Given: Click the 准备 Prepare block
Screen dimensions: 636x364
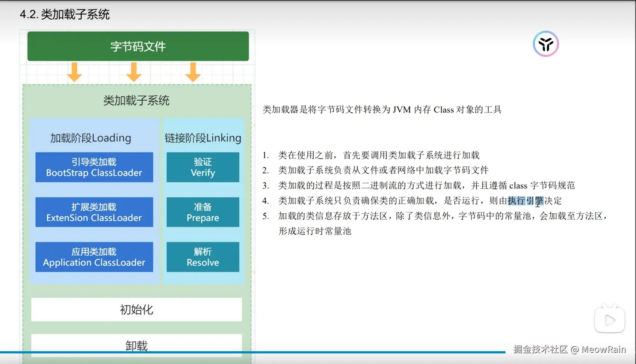Looking at the screenshot, I should (203, 212).
